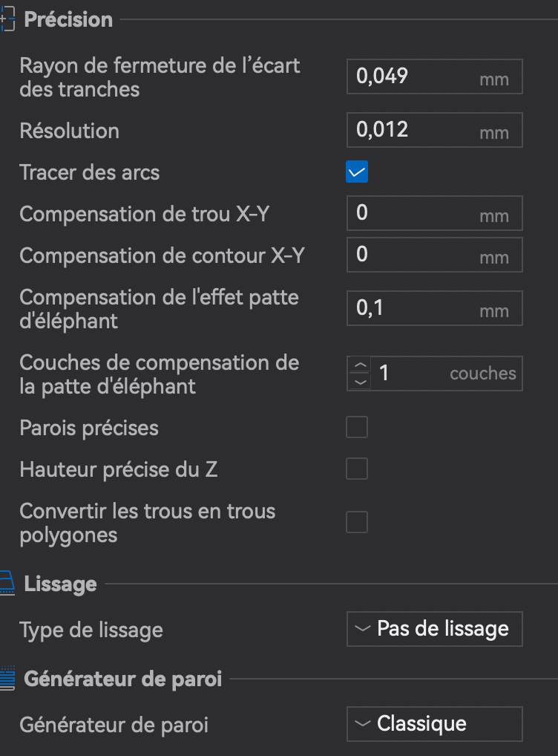Screen dimensions: 558x756
Task: Click the couches count value field
Action: 446,374
